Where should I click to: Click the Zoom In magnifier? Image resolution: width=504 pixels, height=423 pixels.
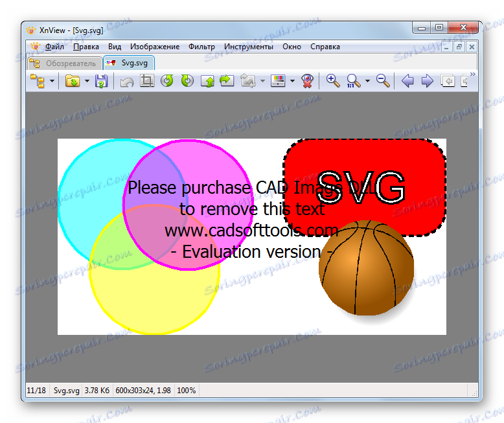[x=333, y=81]
